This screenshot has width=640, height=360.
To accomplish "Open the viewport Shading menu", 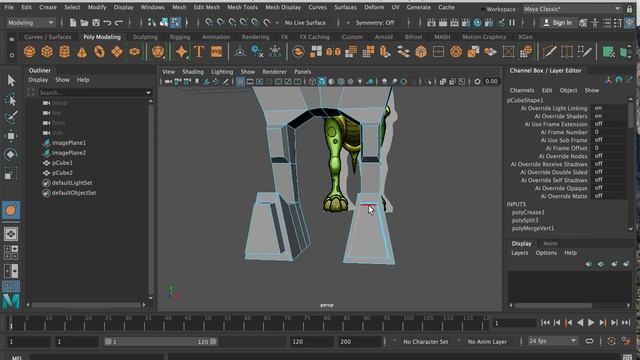I will 193,72.
